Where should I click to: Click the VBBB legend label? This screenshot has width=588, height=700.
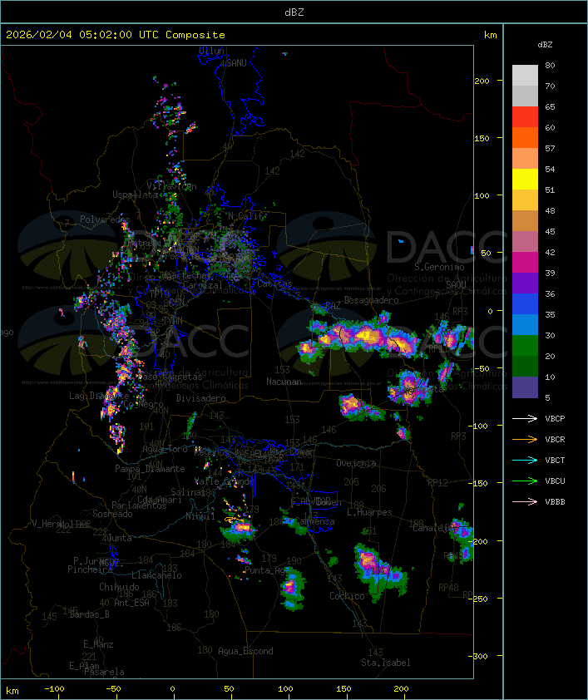pos(555,501)
